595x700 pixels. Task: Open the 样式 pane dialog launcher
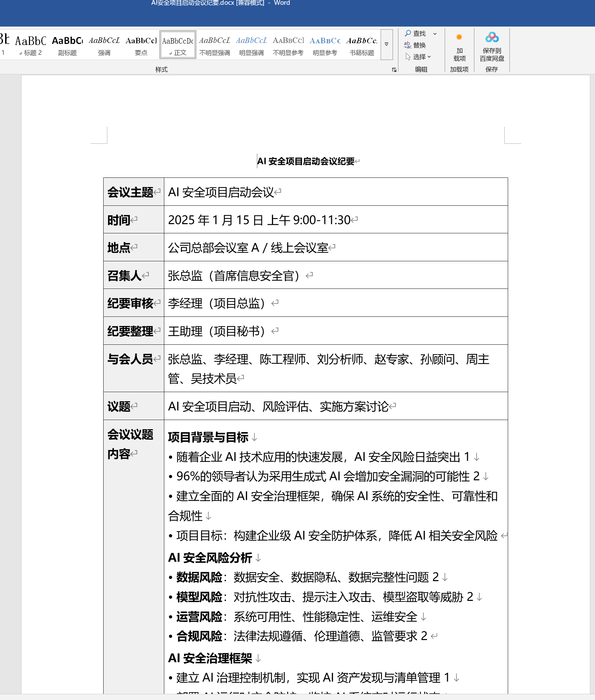pyautogui.click(x=394, y=69)
